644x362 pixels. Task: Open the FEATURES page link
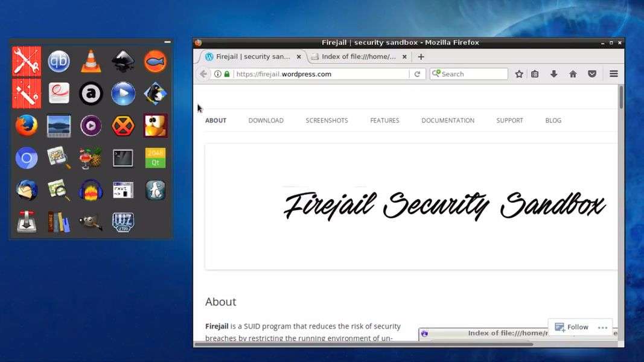[384, 120]
